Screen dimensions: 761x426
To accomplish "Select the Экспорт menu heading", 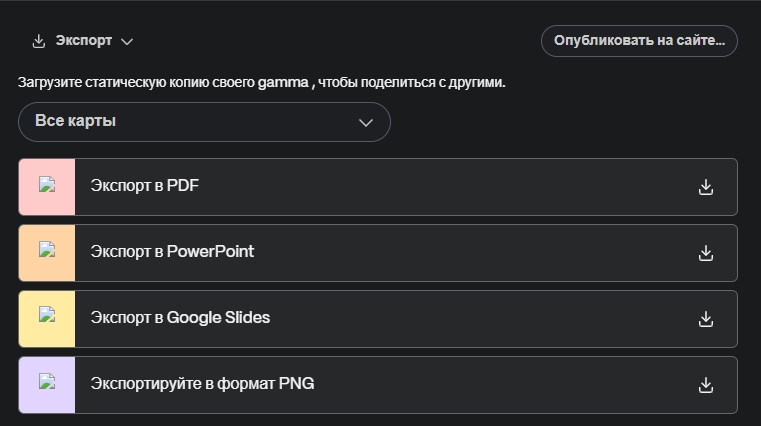I will [x=83, y=41].
